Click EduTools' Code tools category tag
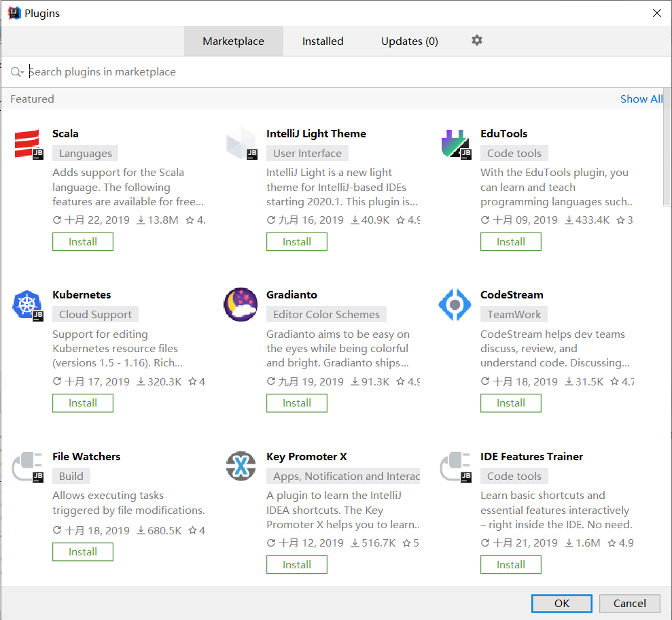 click(514, 154)
